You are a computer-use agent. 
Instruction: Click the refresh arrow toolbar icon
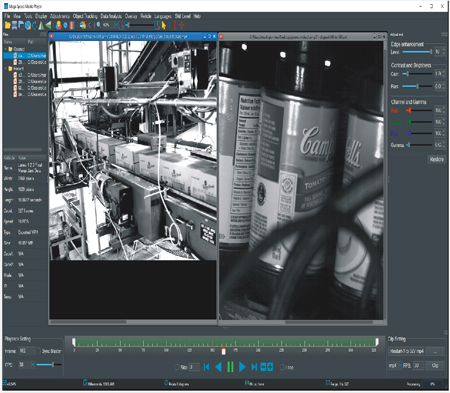34,25
